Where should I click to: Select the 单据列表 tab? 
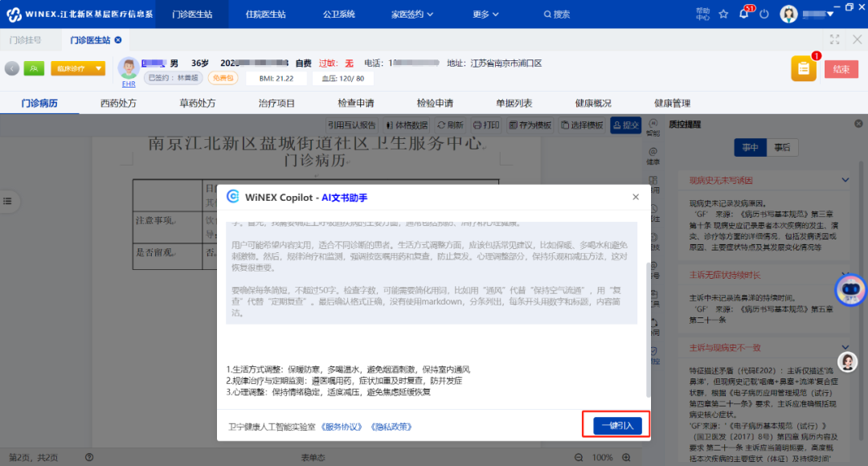[x=514, y=104]
